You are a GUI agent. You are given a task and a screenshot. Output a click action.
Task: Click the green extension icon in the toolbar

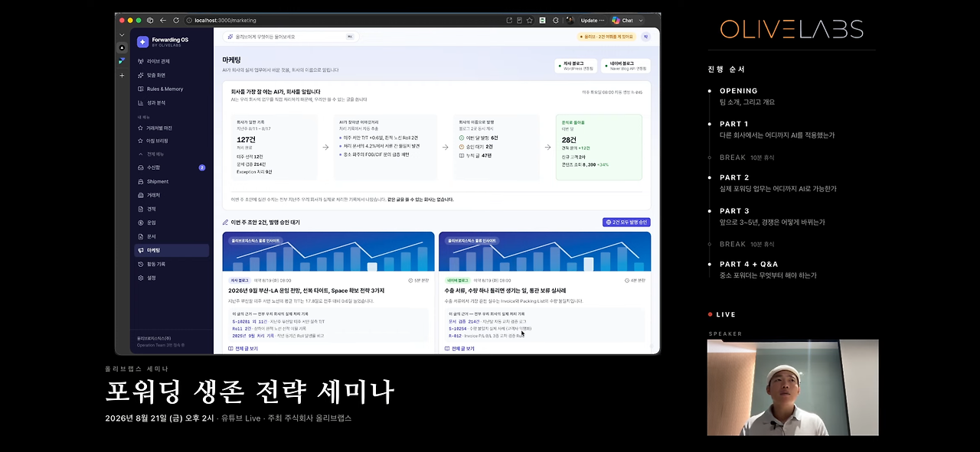tap(542, 20)
